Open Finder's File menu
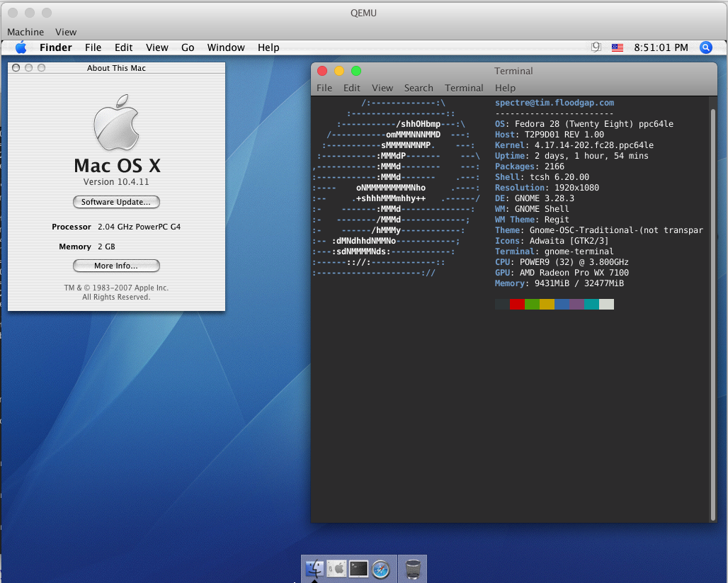 tap(93, 47)
